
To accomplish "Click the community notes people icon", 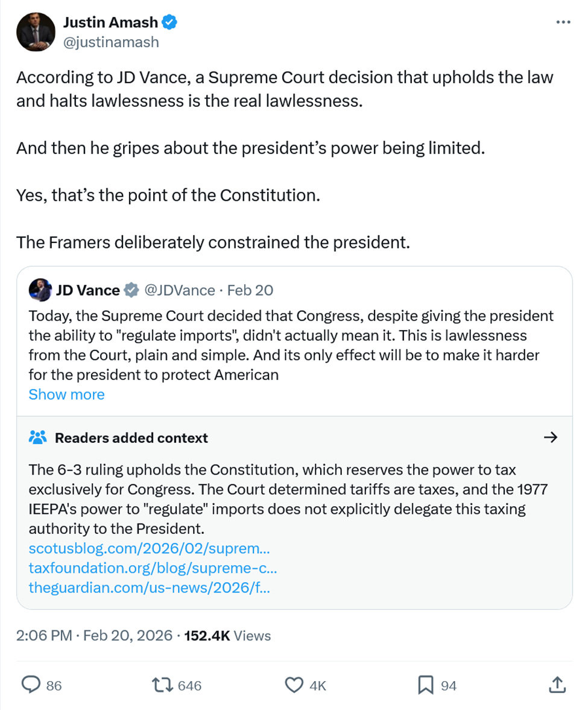I will (x=37, y=437).
